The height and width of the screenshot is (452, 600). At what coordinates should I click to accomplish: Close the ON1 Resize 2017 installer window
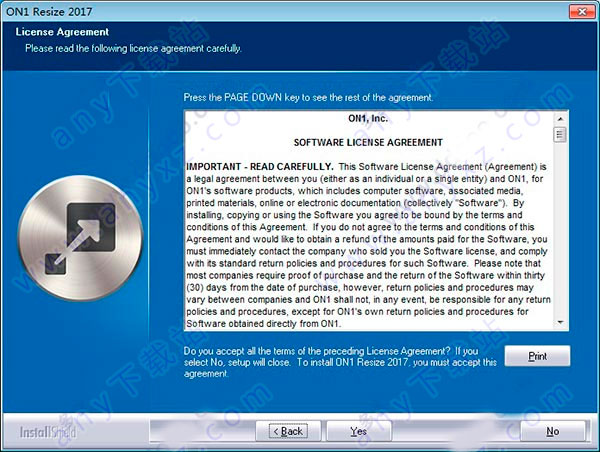coord(582,11)
